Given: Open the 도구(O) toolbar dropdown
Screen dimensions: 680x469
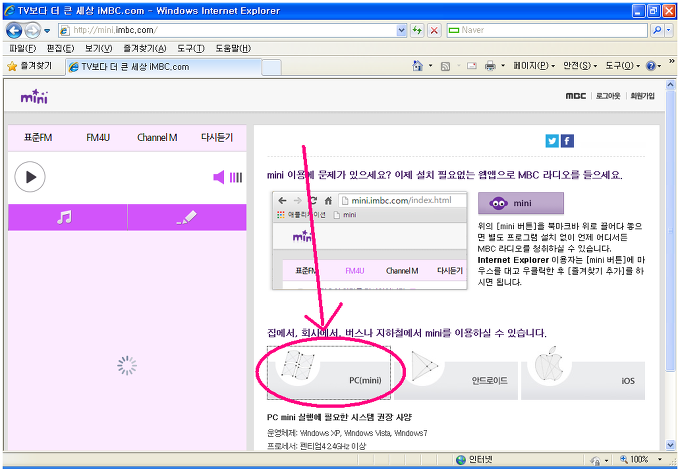Looking at the screenshot, I should [x=623, y=66].
